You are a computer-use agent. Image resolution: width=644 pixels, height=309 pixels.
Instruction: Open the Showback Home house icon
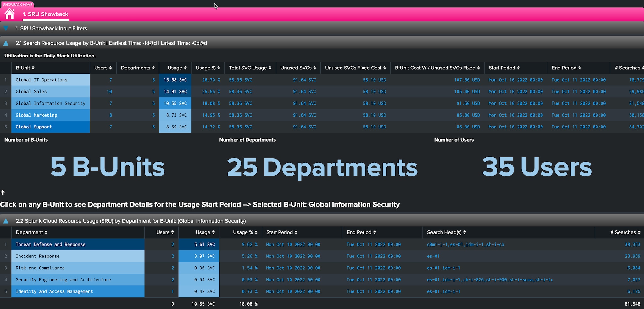click(x=9, y=14)
